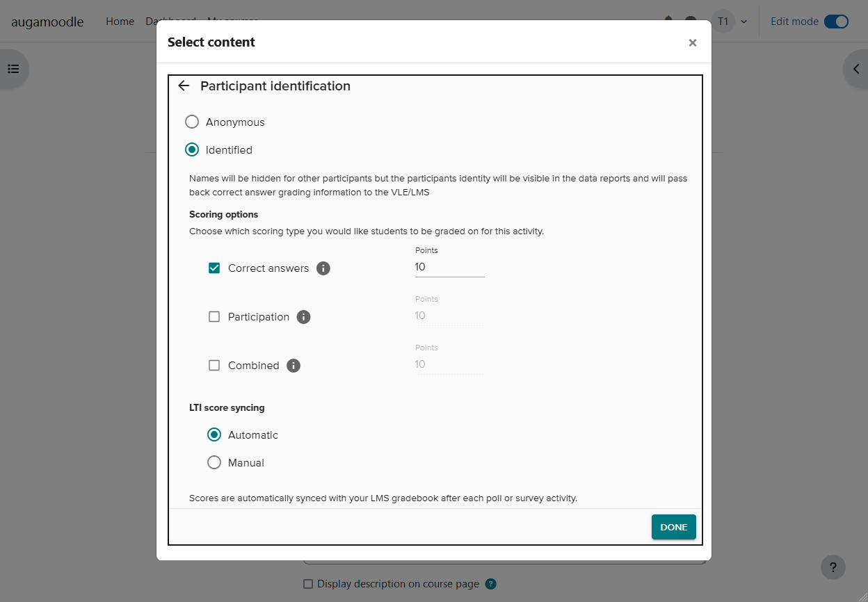Open info icon next to Correct answers

pyautogui.click(x=323, y=268)
